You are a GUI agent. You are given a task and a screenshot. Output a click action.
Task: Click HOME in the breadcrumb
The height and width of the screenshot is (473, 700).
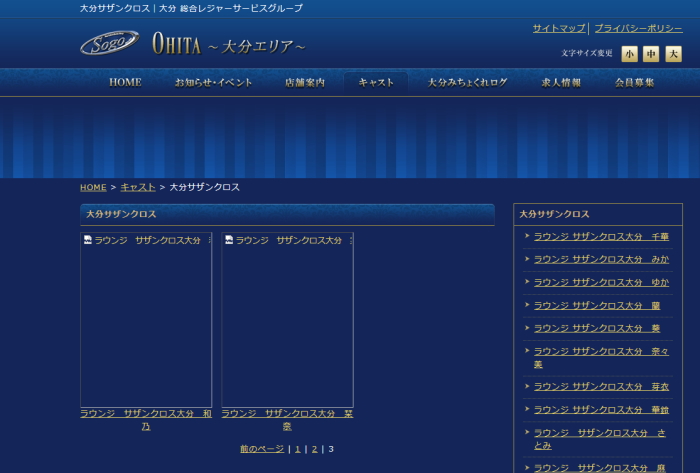pos(93,187)
